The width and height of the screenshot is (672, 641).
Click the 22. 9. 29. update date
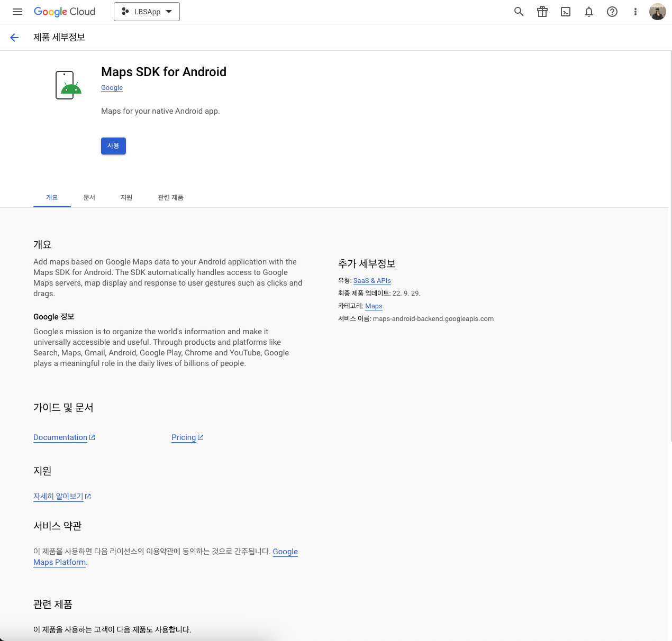406,294
